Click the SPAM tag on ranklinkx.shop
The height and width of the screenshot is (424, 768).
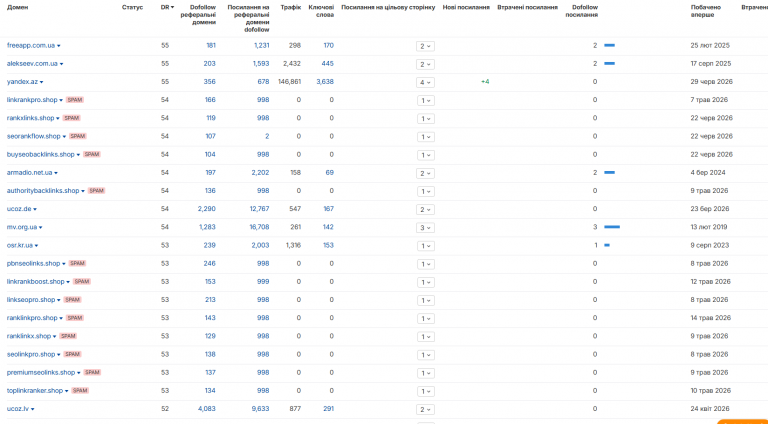tap(68, 336)
